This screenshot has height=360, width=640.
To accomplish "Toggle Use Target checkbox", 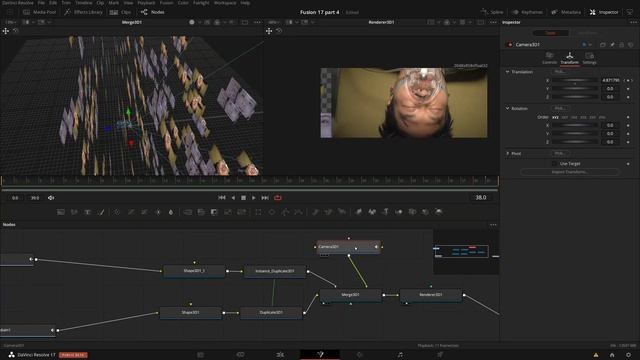I will coord(554,164).
